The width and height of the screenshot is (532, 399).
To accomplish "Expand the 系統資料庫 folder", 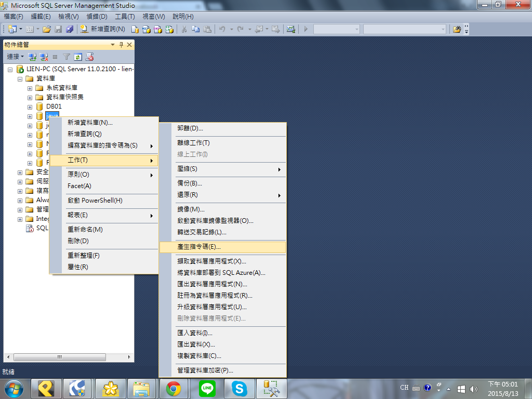I will pos(30,88).
